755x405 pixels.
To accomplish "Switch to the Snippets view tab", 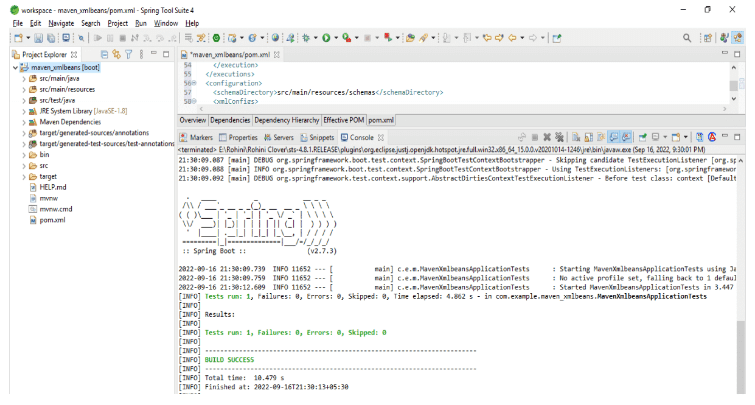I will (x=317, y=137).
